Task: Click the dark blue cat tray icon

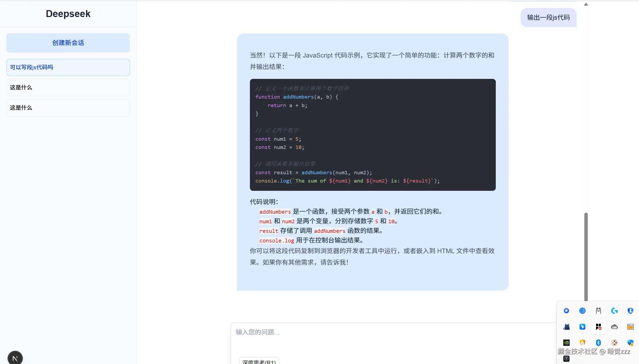Action: (x=566, y=327)
